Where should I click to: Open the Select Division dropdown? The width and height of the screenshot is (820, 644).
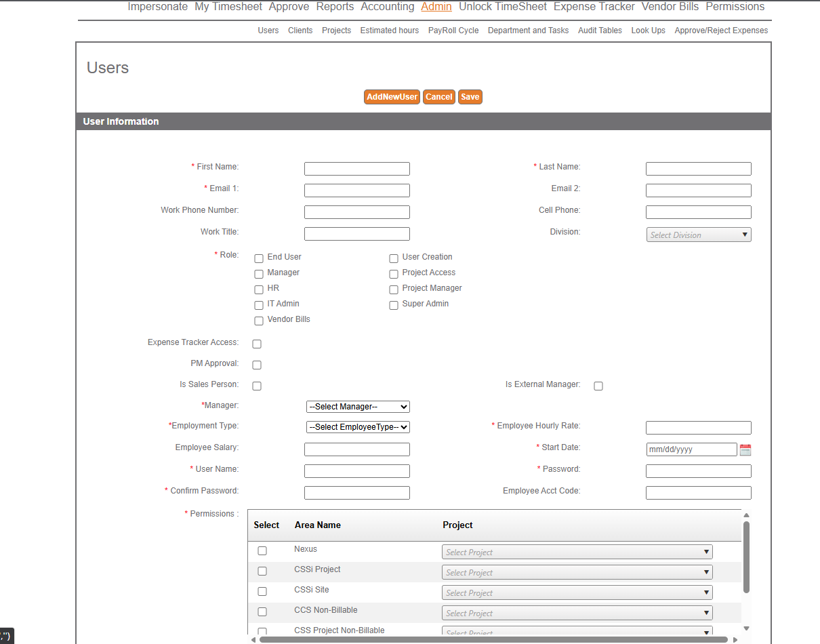(699, 235)
